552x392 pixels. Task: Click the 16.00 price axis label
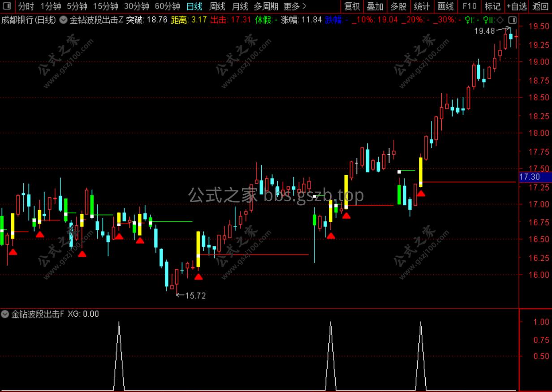(x=539, y=275)
